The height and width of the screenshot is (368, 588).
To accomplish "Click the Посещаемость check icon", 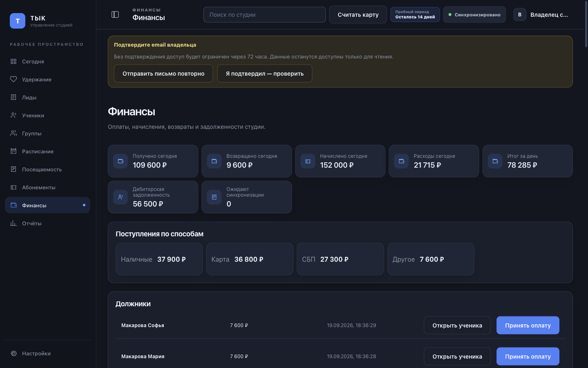I will point(13,169).
